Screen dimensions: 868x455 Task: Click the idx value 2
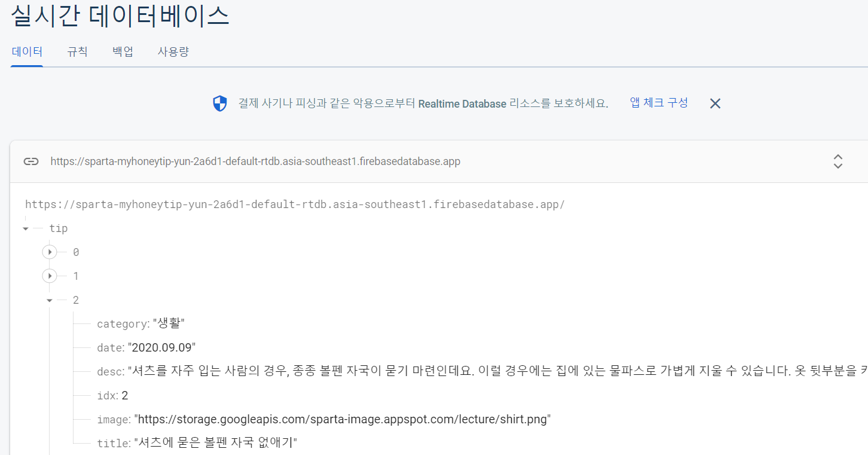(125, 396)
